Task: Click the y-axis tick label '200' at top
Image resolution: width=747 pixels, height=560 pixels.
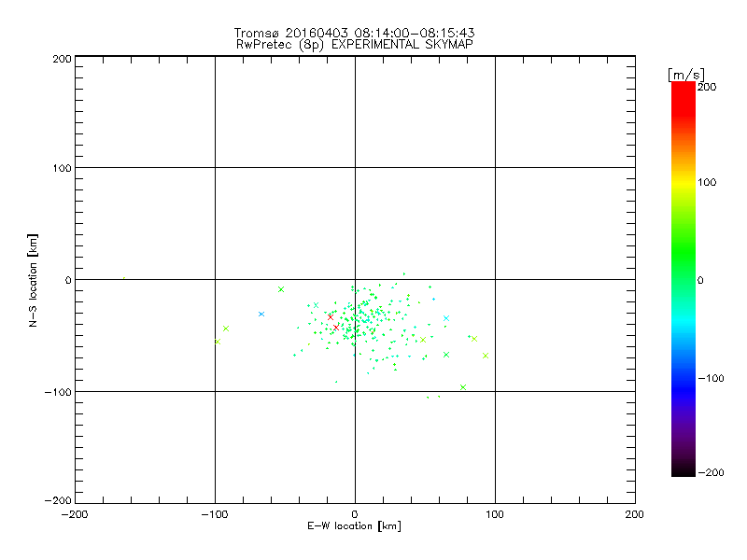Action: [x=62, y=59]
